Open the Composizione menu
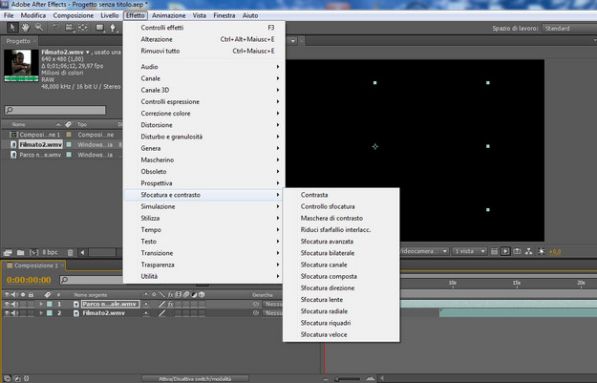Image resolution: width=597 pixels, height=383 pixels. point(73,16)
